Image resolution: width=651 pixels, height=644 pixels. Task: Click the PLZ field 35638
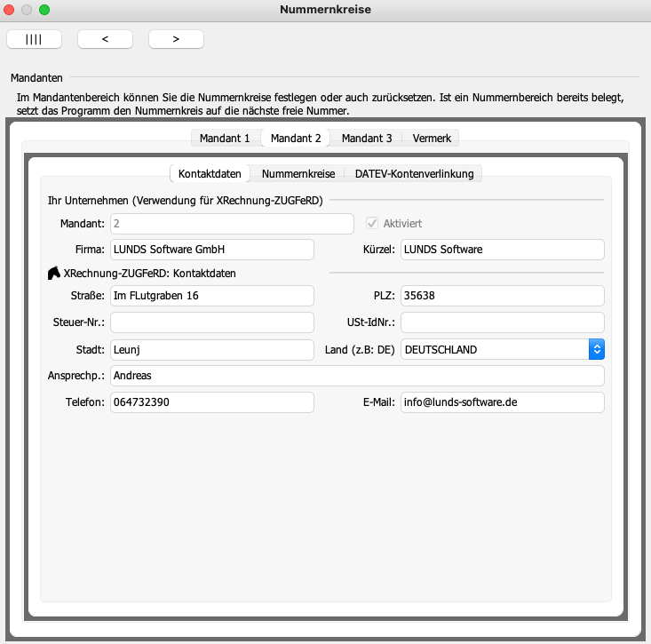(x=503, y=296)
